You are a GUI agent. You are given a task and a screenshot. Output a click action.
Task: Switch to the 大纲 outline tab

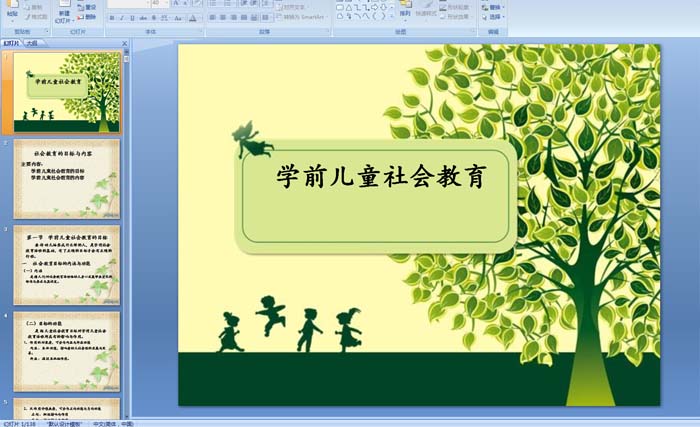[x=33, y=43]
